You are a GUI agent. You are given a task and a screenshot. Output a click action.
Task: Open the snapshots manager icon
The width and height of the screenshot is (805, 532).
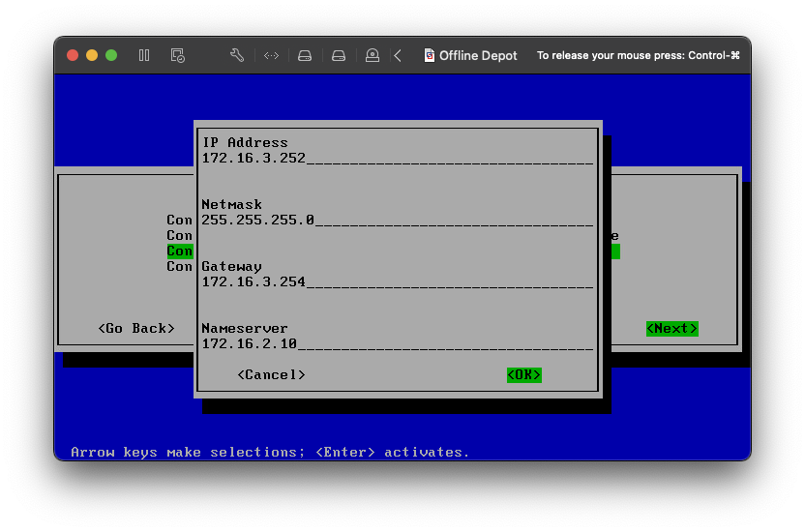177,55
